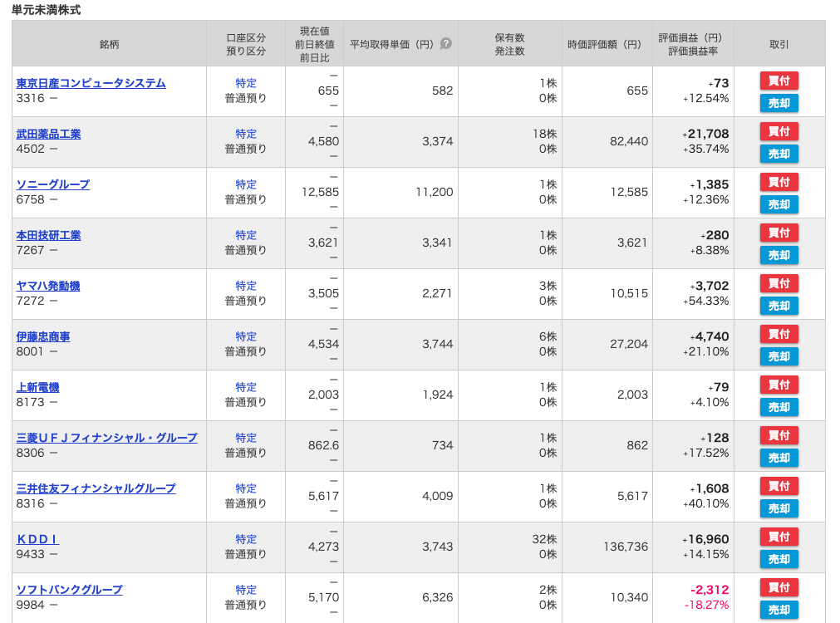Screen dimensions: 840x623
Task: Click 特定 account type for ソニーグループ
Action: (x=246, y=184)
